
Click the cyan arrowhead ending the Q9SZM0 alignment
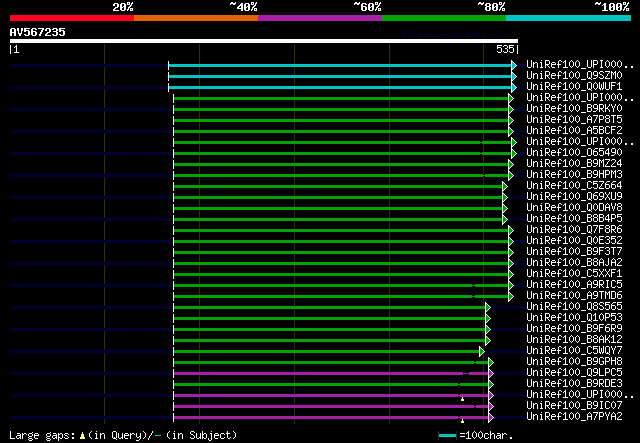(514, 76)
